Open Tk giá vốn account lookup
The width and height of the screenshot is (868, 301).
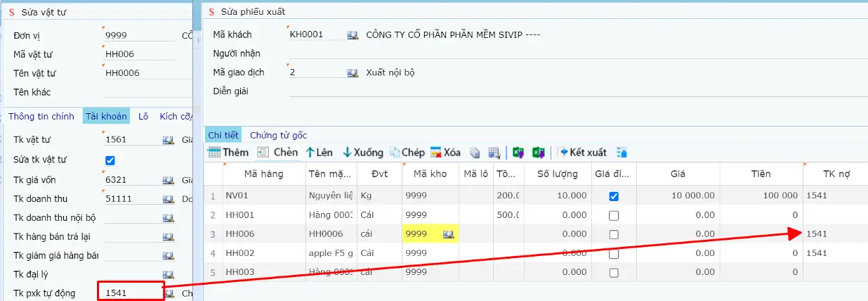(x=168, y=181)
